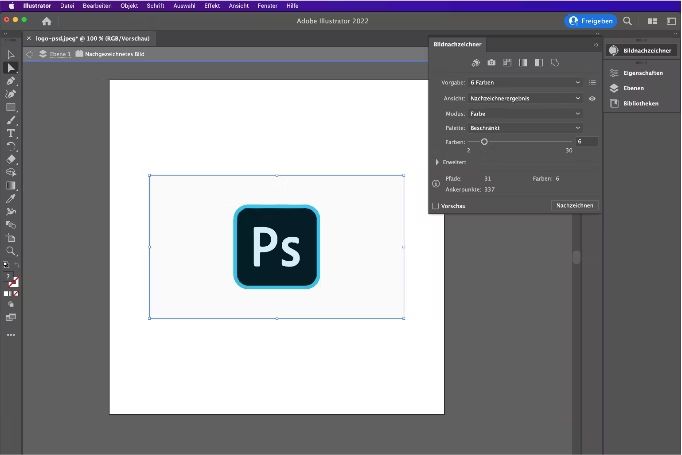This screenshot has height=455, width=682.
Task: Toggle the eye icon next to Ansicht
Action: 592,98
